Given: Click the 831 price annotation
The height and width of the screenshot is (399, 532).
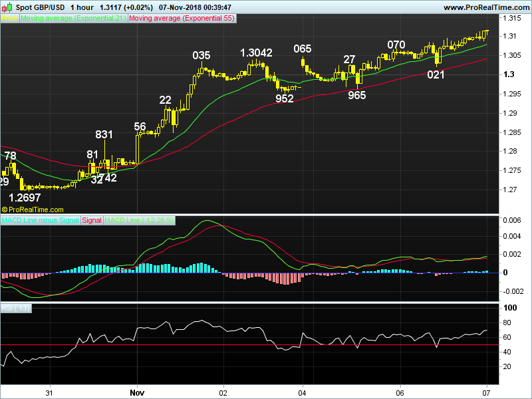Looking at the screenshot, I should (x=104, y=134).
